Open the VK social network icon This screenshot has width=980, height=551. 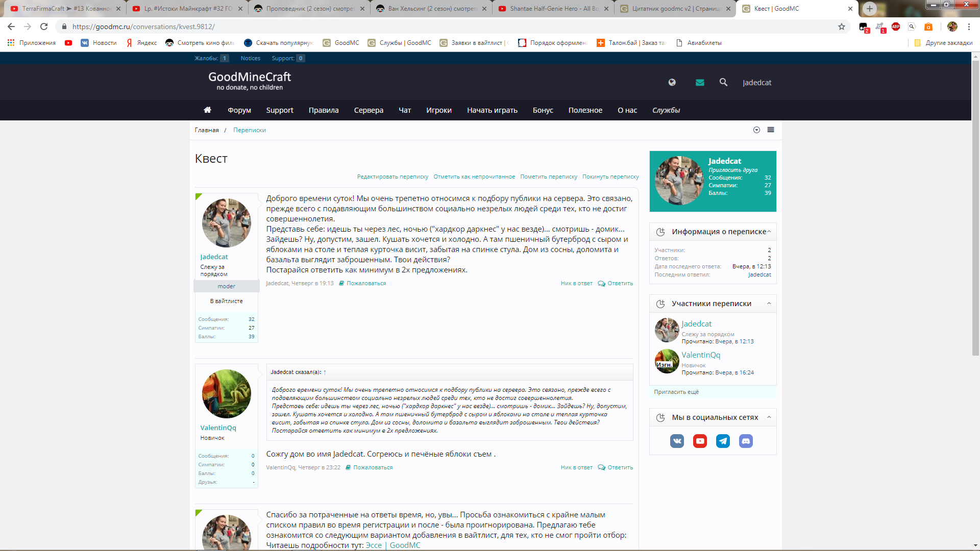pyautogui.click(x=677, y=441)
